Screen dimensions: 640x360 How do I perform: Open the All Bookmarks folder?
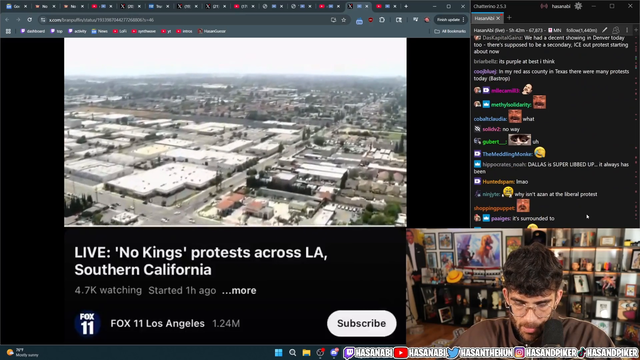click(450, 31)
